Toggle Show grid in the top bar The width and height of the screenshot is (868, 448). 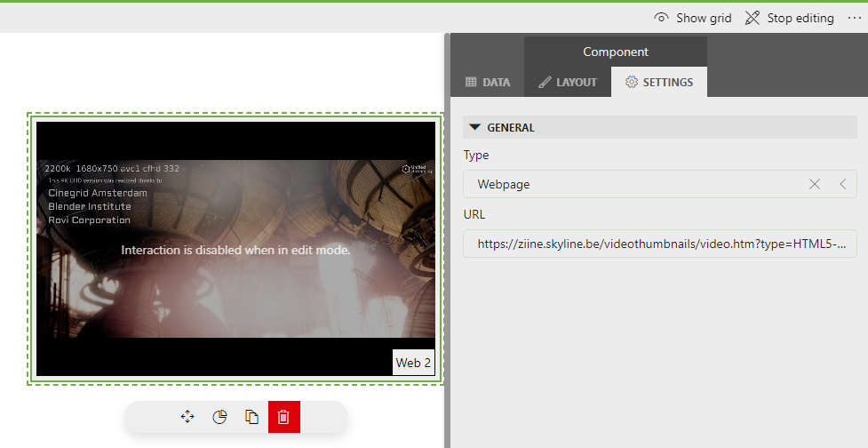(x=692, y=19)
